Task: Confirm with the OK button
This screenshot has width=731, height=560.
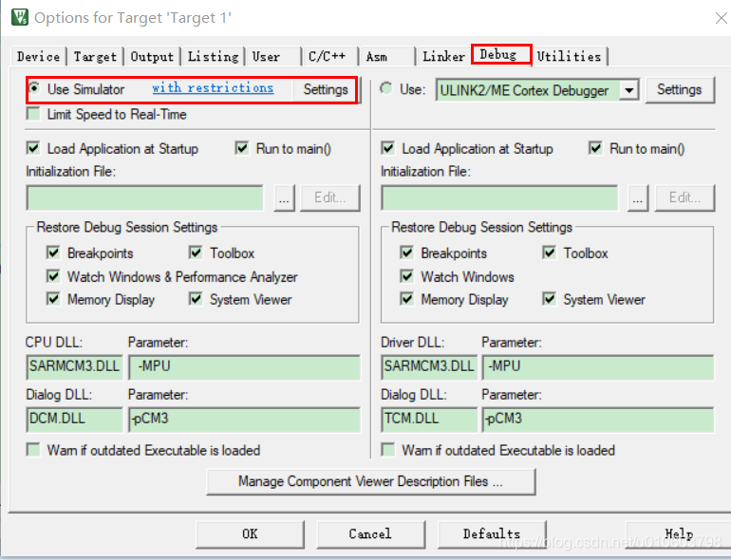Action: click(x=250, y=534)
